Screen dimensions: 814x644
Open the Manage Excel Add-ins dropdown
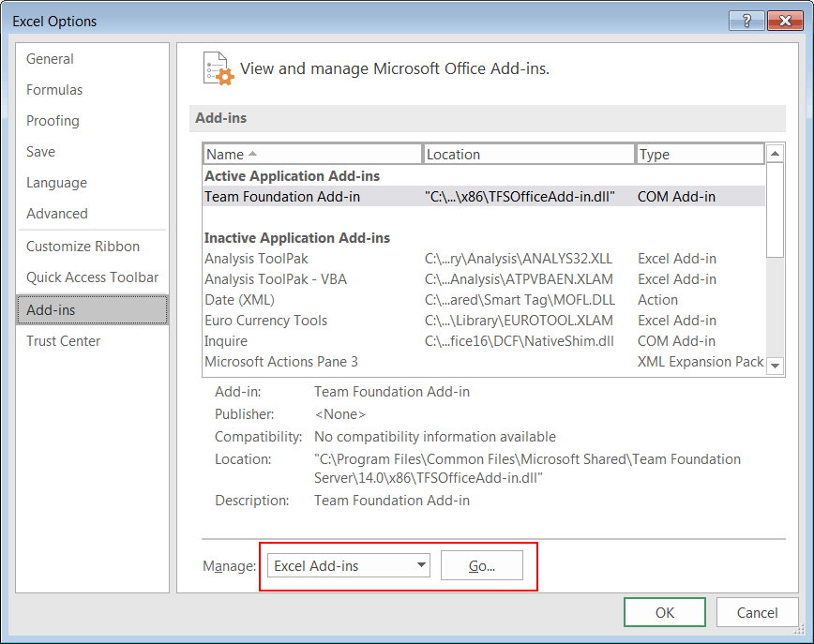(348, 565)
